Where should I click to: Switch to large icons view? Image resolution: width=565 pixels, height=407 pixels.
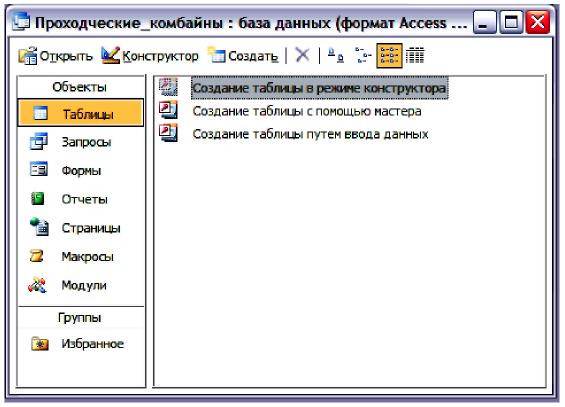click(x=335, y=55)
